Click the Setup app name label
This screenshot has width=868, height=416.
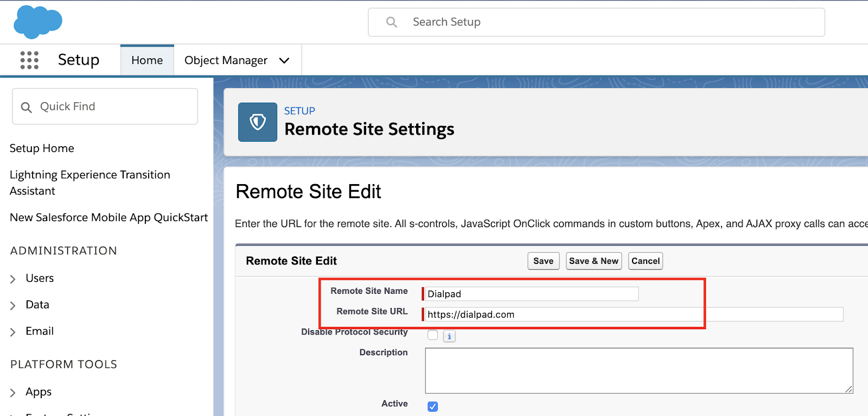click(79, 60)
